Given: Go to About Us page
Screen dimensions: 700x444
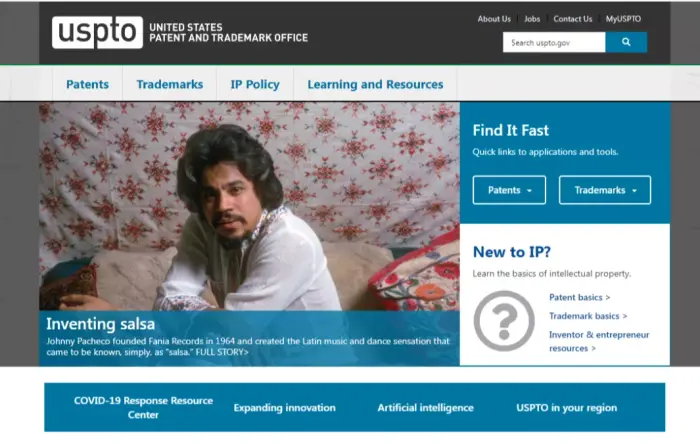Looking at the screenshot, I should click(494, 19).
